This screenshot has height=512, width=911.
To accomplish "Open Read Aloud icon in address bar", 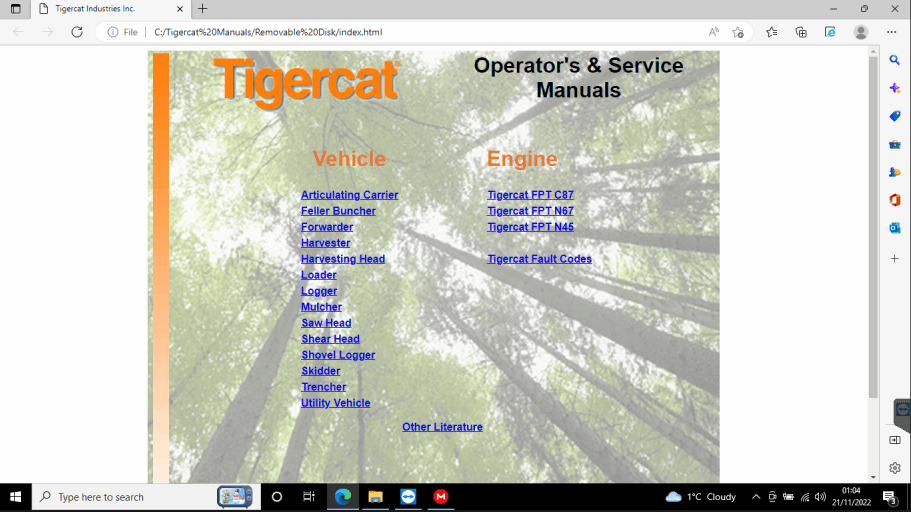I will pyautogui.click(x=714, y=32).
